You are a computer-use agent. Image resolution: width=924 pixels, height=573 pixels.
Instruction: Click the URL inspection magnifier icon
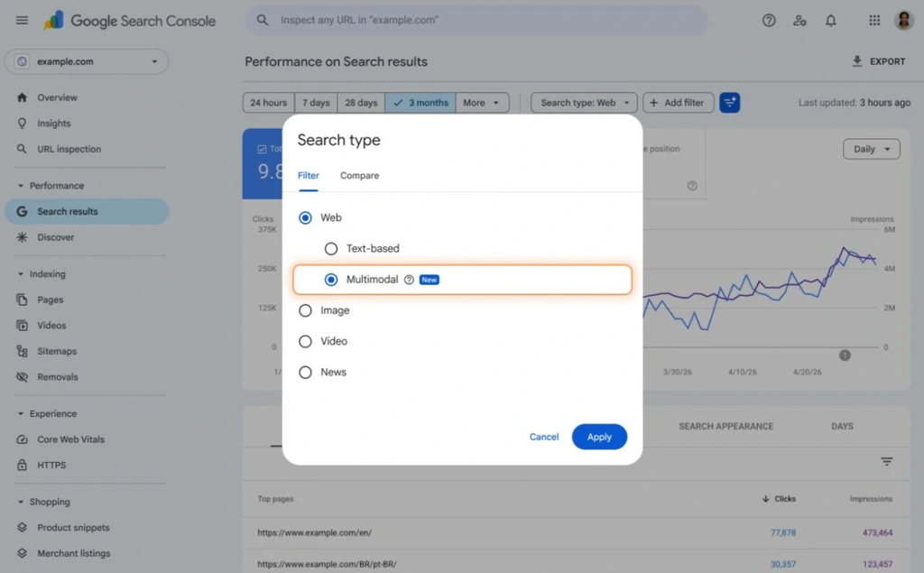point(22,149)
